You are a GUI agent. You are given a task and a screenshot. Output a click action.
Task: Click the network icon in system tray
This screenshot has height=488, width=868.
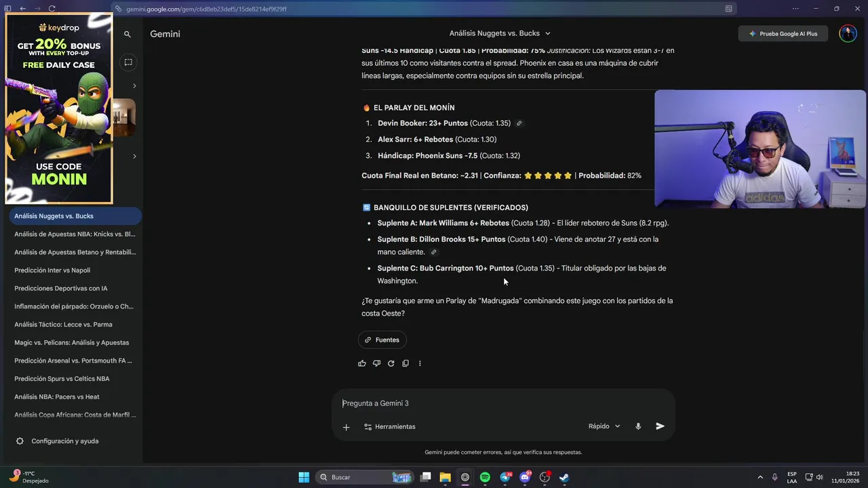[808, 477]
